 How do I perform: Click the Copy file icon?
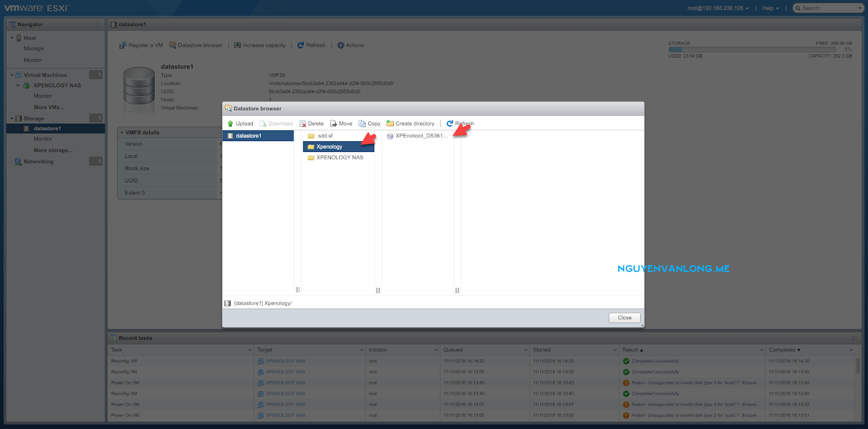362,124
